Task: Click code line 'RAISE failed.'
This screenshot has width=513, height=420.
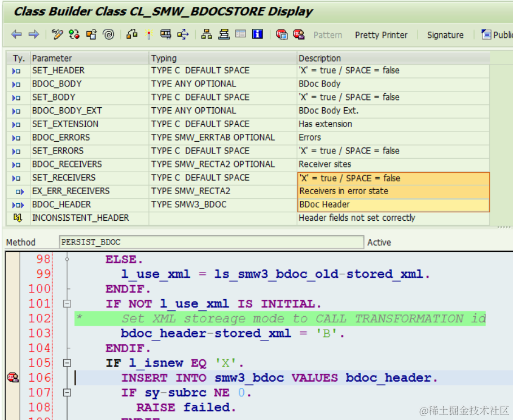Action: click(186, 408)
